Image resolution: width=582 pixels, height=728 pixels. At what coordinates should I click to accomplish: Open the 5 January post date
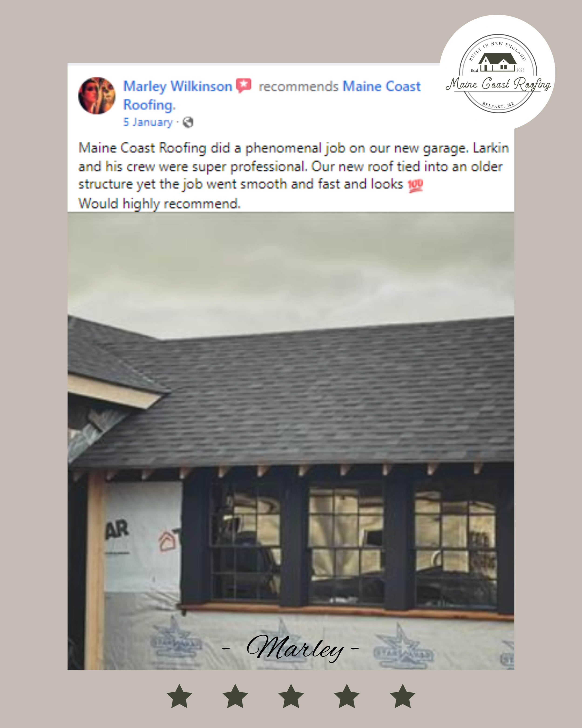148,122
